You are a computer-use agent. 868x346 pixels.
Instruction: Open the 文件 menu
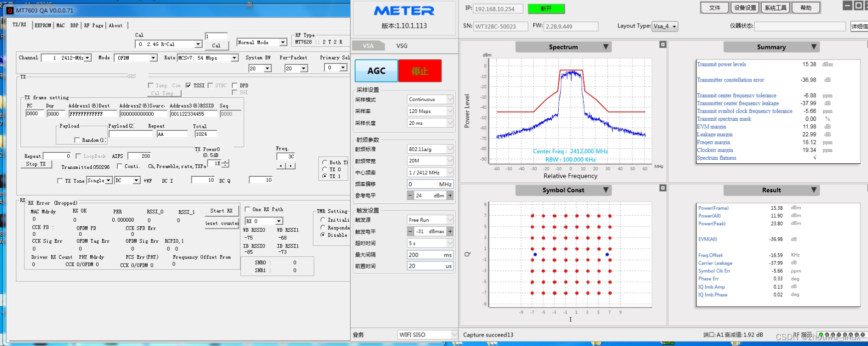click(x=714, y=7)
